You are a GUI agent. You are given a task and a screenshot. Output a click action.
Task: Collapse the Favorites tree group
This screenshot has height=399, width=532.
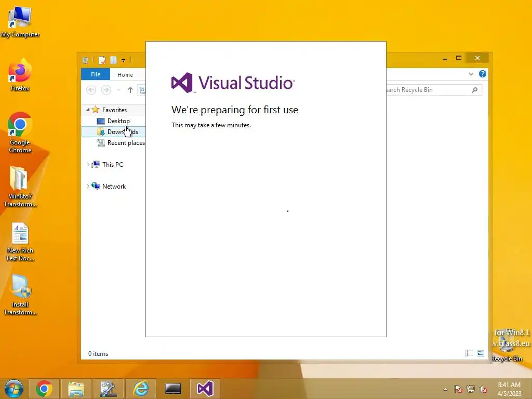click(88, 110)
